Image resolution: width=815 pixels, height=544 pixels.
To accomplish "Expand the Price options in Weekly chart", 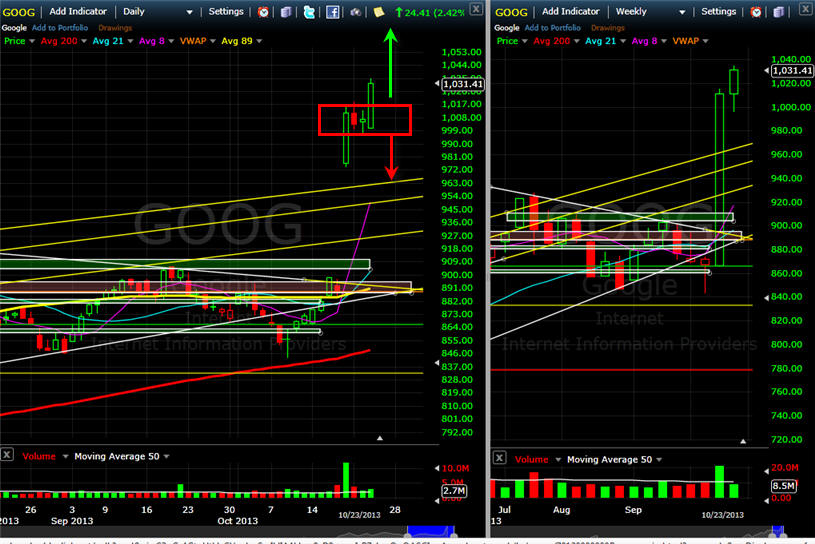I will pos(524,41).
